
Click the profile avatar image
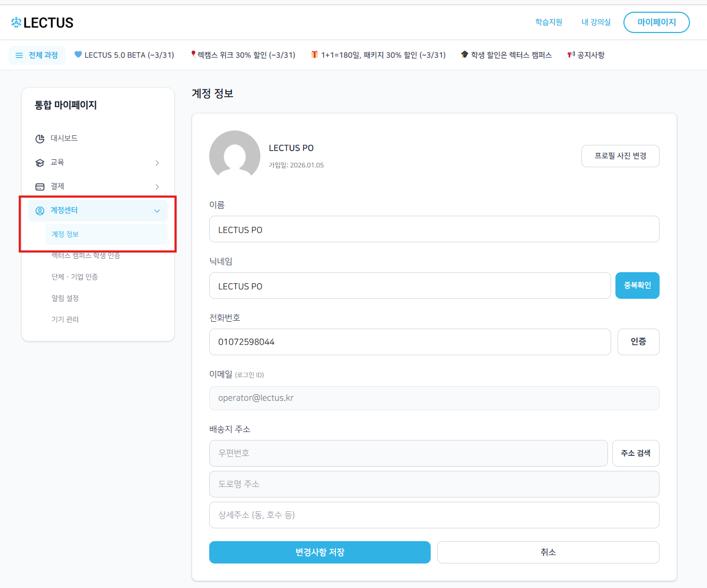coord(235,156)
